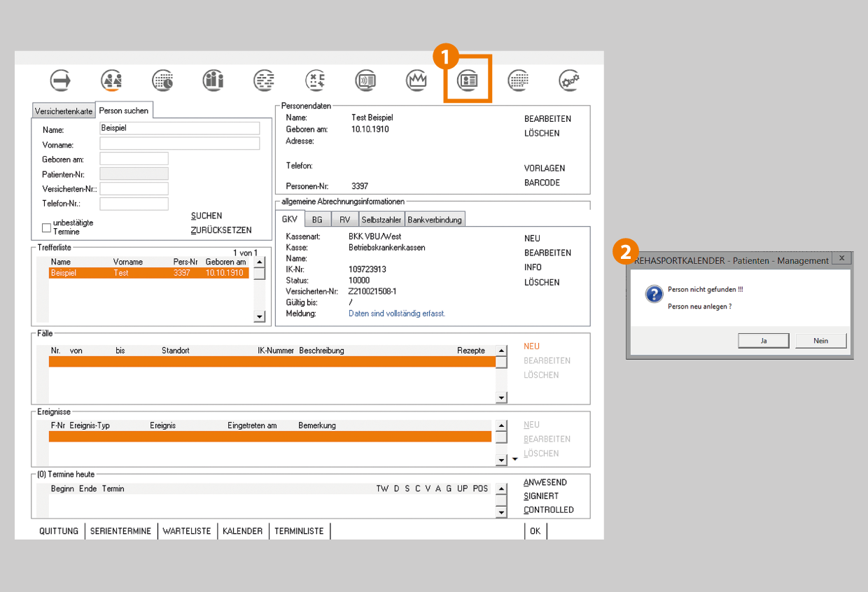The image size is (868, 592).
Task: Click BEARBEITEN in Personendaten
Action: pyautogui.click(x=547, y=119)
